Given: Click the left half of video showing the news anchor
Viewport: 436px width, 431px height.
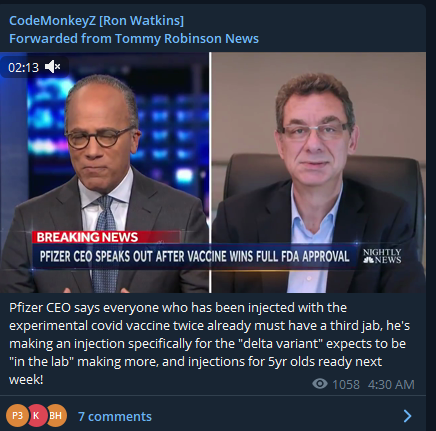Looking at the screenshot, I should click(x=104, y=172).
